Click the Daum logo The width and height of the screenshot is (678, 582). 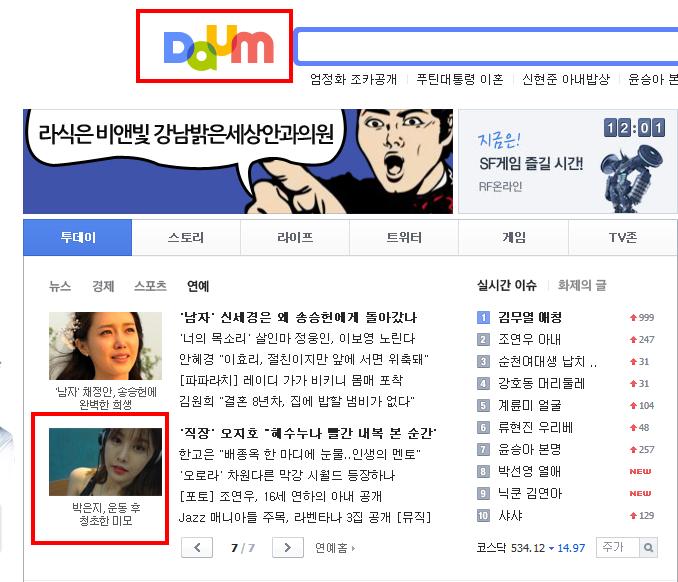point(218,48)
